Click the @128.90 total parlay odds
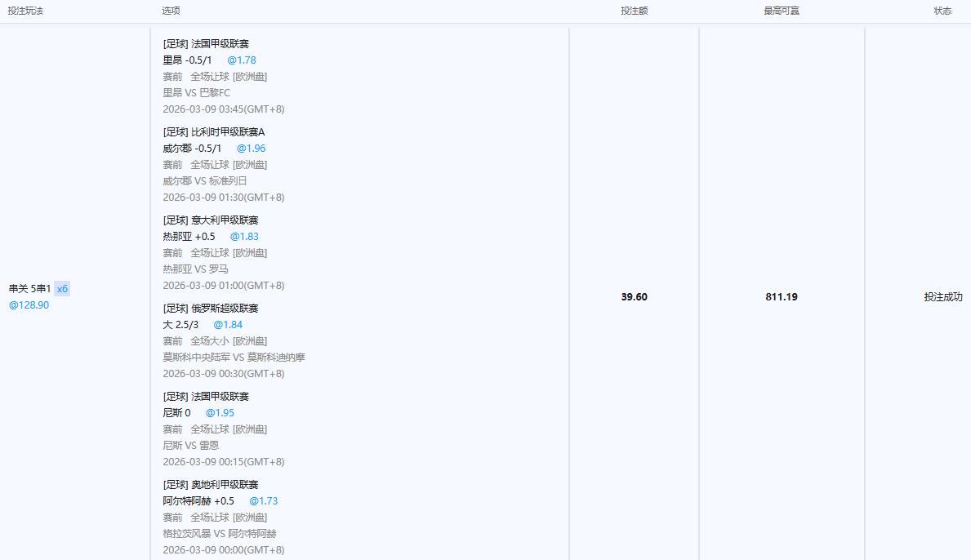The image size is (971, 560). [29, 305]
